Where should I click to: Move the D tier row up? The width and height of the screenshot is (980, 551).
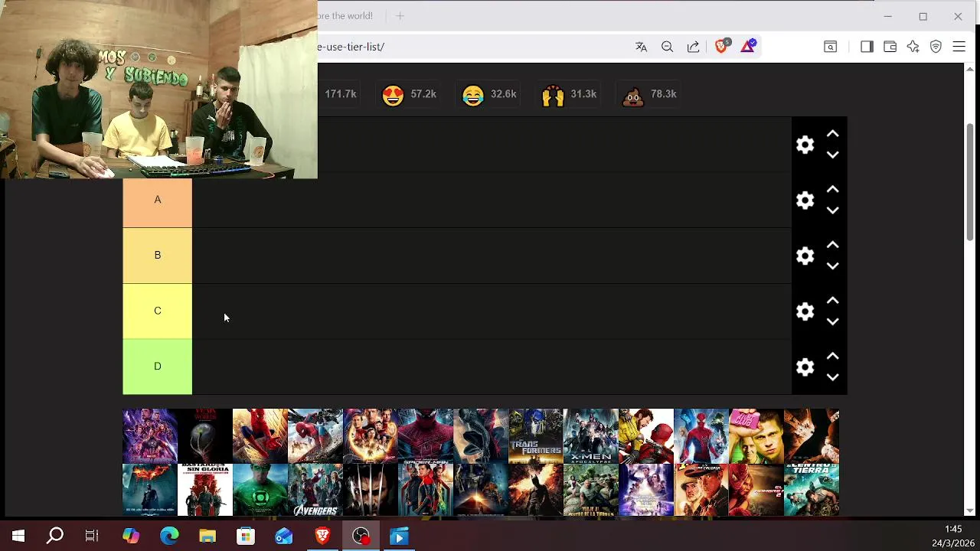[x=833, y=357]
